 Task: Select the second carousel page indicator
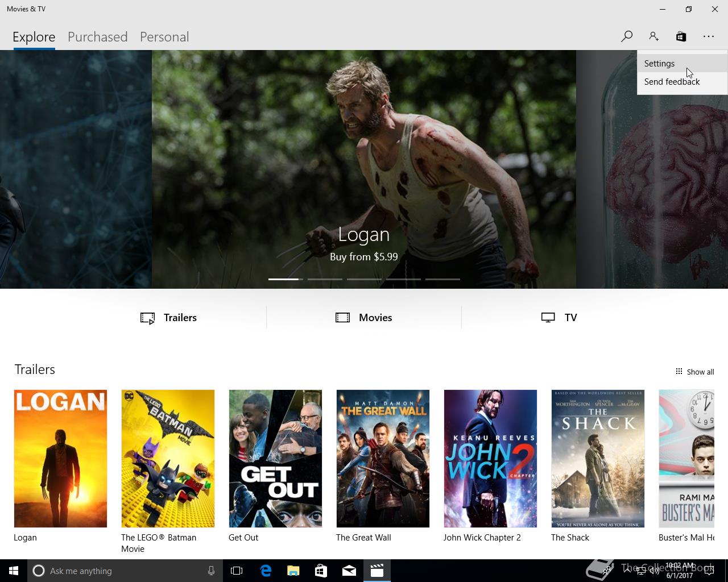coord(325,279)
